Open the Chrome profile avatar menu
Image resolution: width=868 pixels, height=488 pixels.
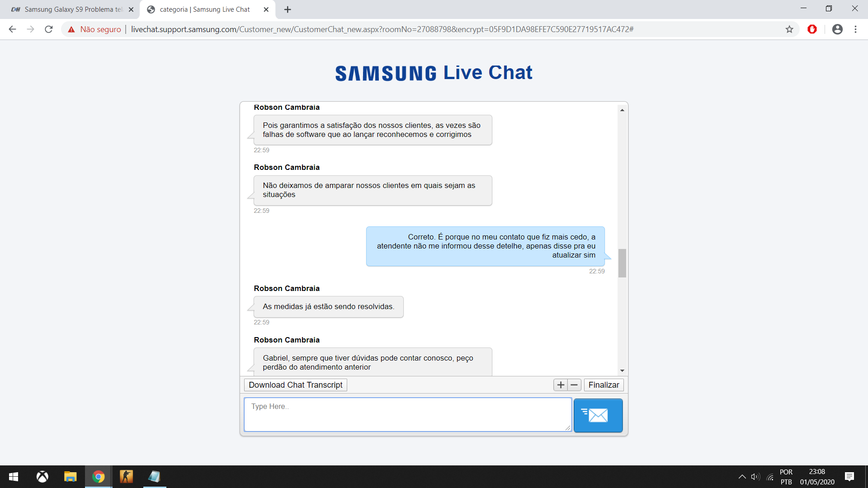(837, 29)
